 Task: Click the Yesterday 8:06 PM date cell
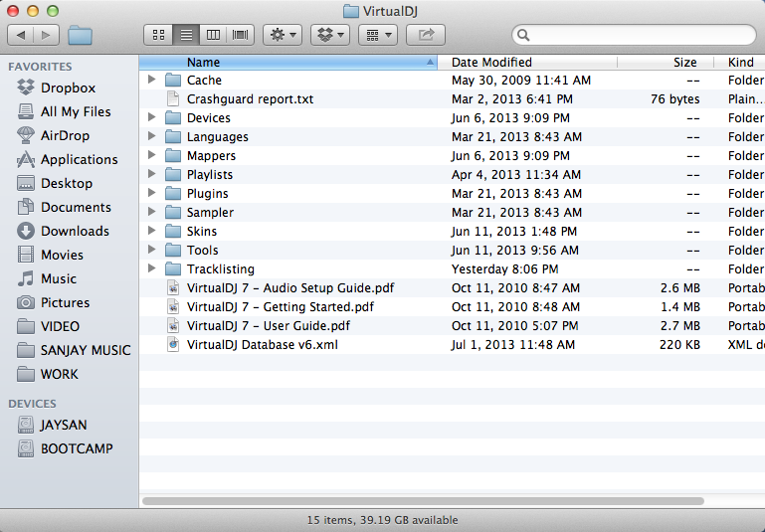click(505, 269)
